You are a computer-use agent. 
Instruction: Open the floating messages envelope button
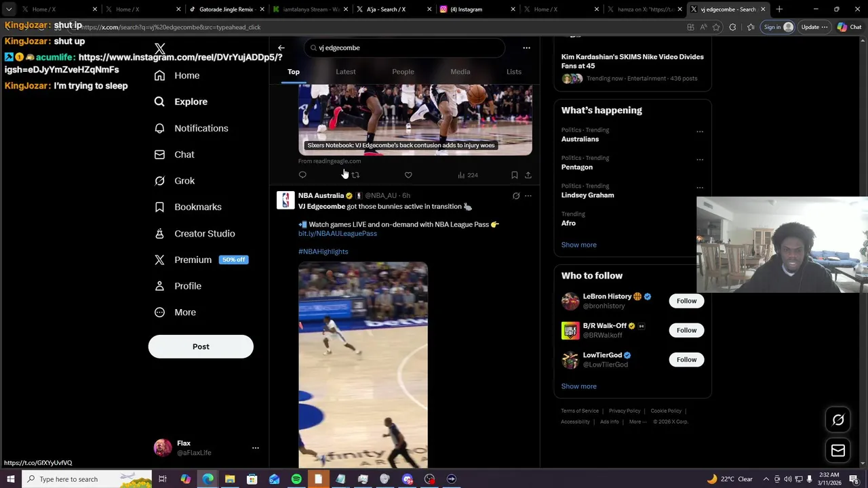click(838, 451)
